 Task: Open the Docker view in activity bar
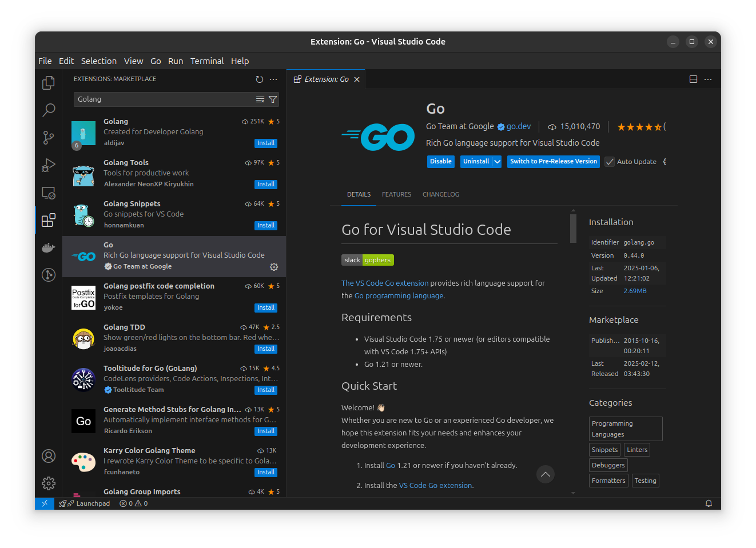coord(49,247)
